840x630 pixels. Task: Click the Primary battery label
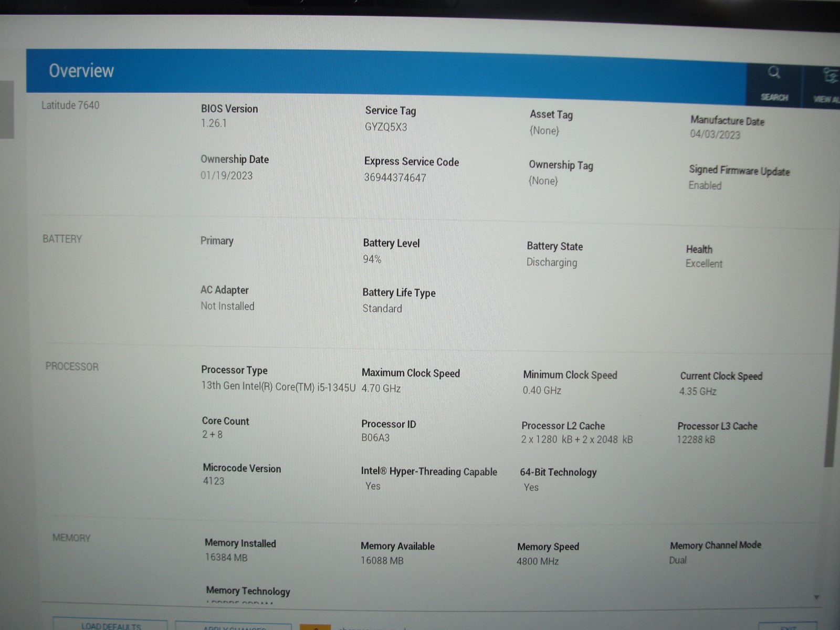pos(217,241)
